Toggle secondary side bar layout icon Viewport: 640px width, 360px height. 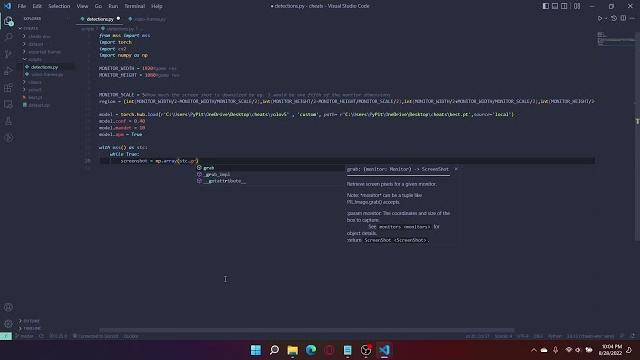click(564, 6)
